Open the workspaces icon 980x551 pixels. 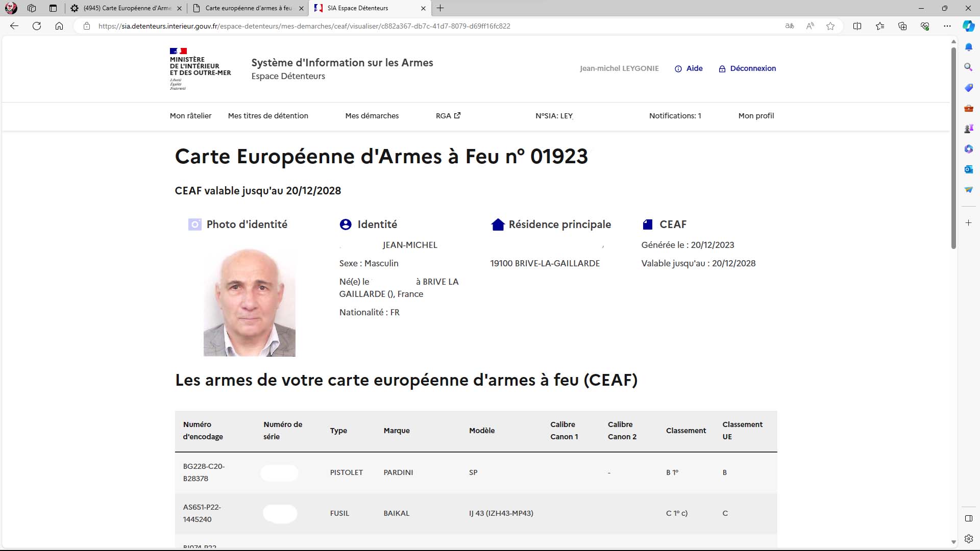point(32,8)
